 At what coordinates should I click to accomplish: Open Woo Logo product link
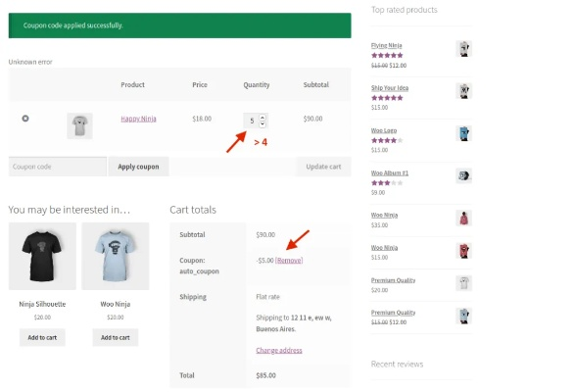pyautogui.click(x=384, y=130)
